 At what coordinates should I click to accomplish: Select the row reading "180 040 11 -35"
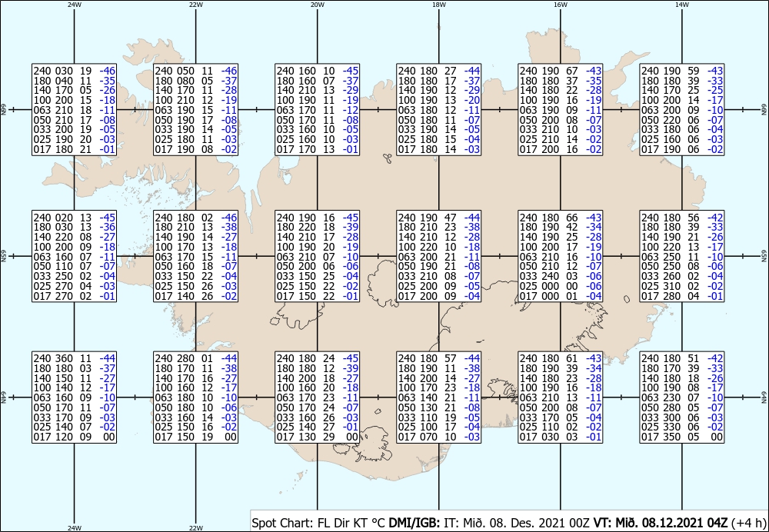(x=74, y=81)
